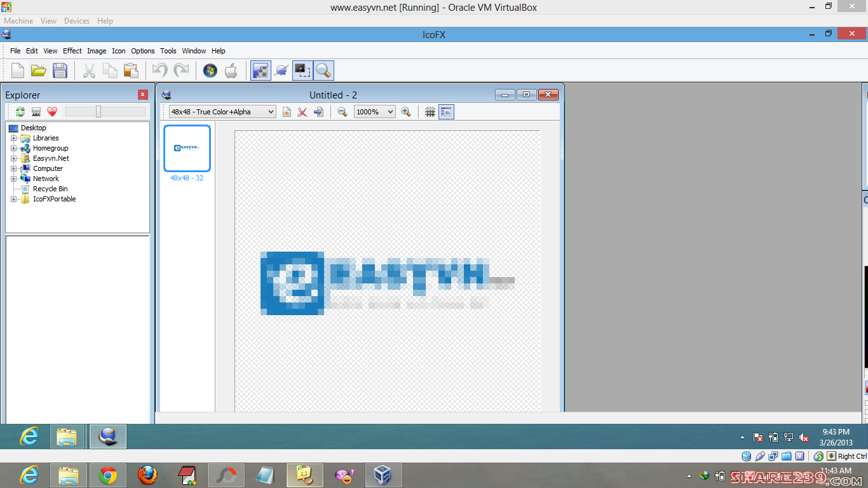Image resolution: width=868 pixels, height=488 pixels.
Task: Zoom out with the minus magnifier
Action: (342, 112)
